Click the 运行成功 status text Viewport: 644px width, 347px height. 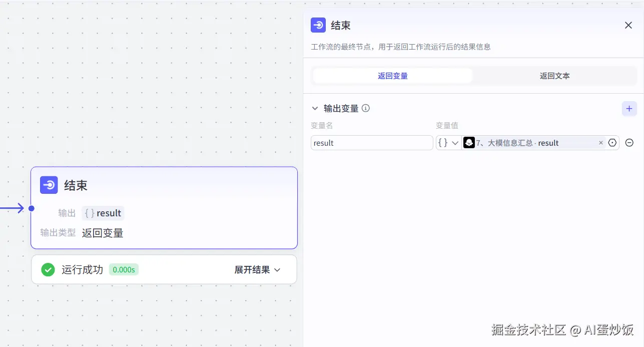tap(82, 270)
